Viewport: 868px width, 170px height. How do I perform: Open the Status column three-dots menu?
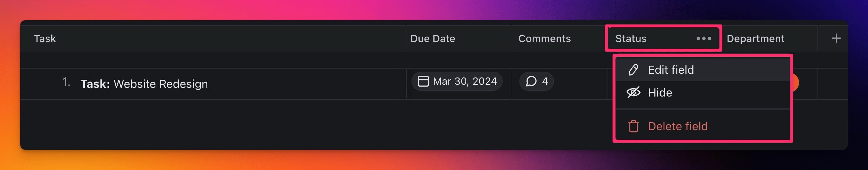click(x=704, y=38)
